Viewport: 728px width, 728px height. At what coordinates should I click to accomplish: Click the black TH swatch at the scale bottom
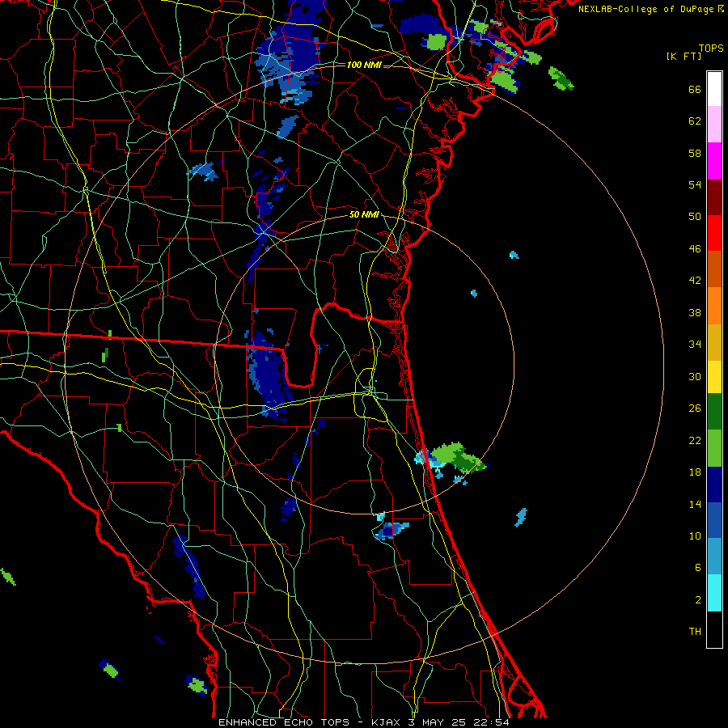pyautogui.click(x=714, y=629)
